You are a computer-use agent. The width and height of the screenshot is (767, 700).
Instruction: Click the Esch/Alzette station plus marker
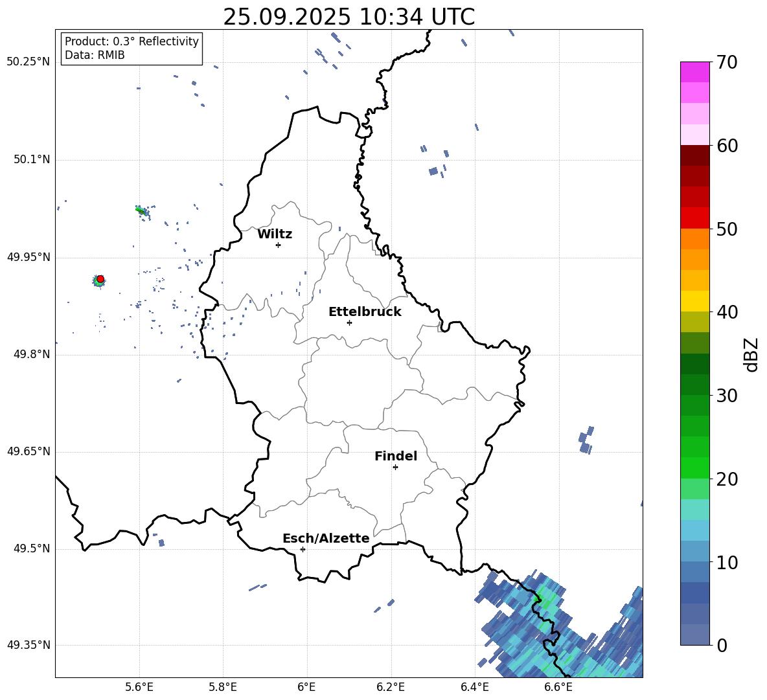(303, 549)
